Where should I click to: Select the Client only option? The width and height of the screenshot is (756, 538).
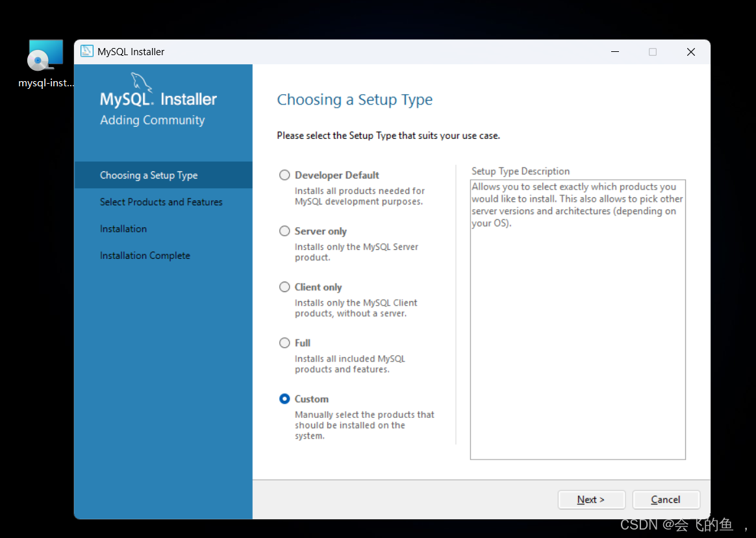click(x=284, y=286)
